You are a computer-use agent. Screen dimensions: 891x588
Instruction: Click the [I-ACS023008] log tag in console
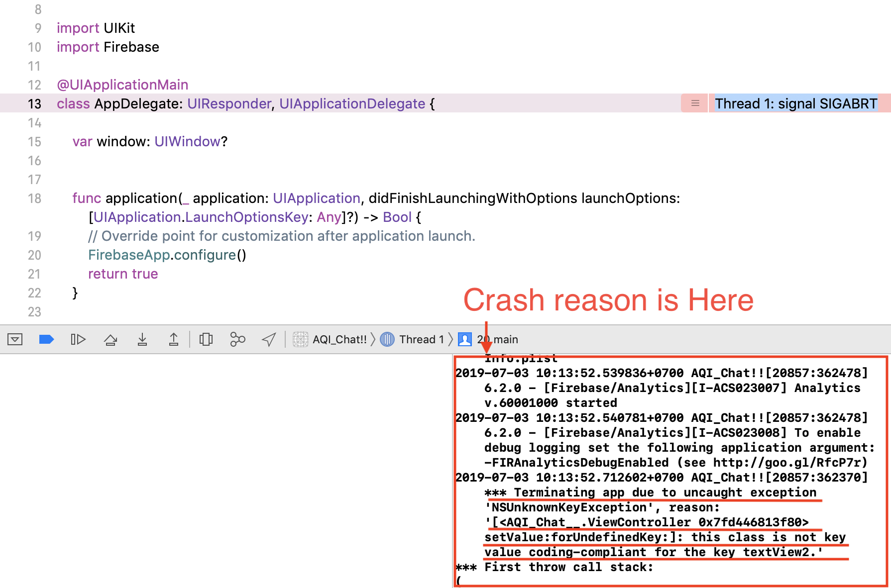coord(739,433)
